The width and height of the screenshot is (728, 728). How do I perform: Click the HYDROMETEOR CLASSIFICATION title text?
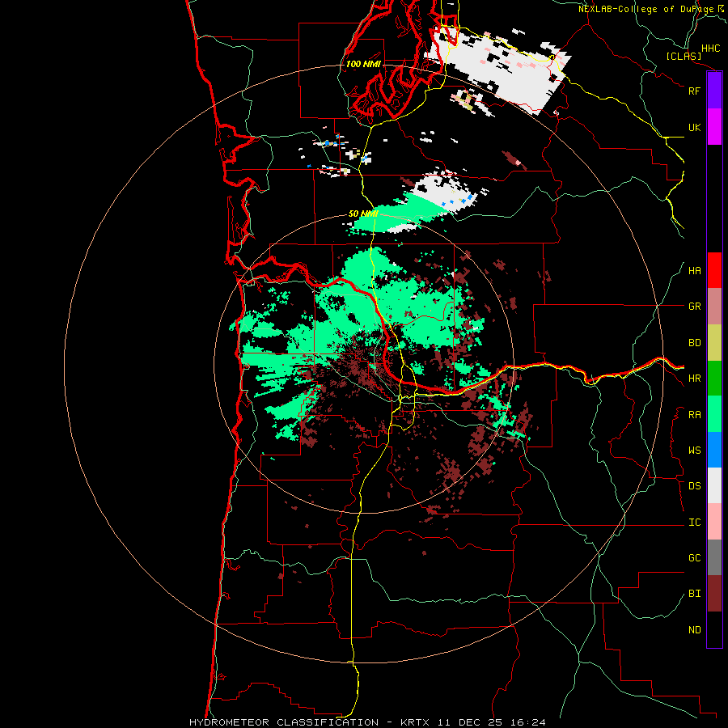[x=284, y=722]
